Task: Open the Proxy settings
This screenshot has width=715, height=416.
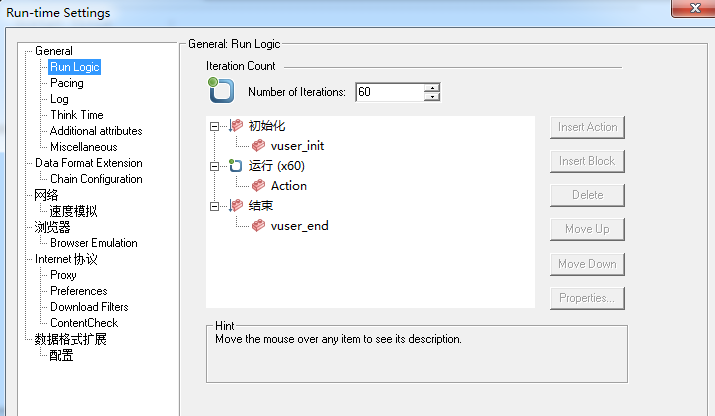Action: click(x=63, y=275)
